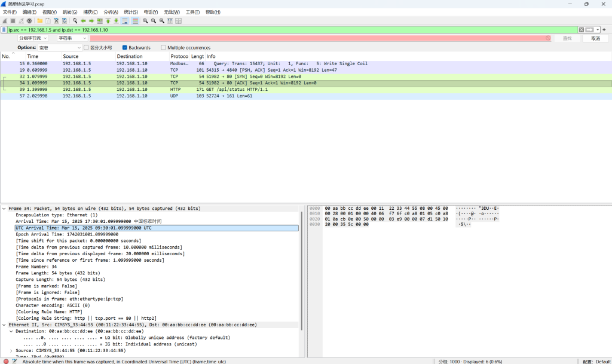Viewport: 612px width, 364px height.
Task: Go to the previous packet arrow
Action: (83, 20)
